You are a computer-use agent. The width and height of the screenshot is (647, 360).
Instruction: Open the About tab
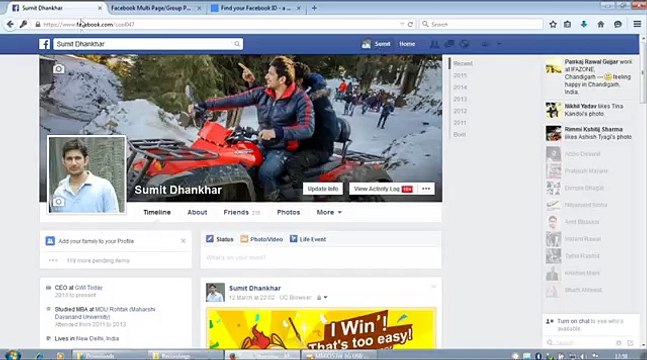[x=197, y=212]
